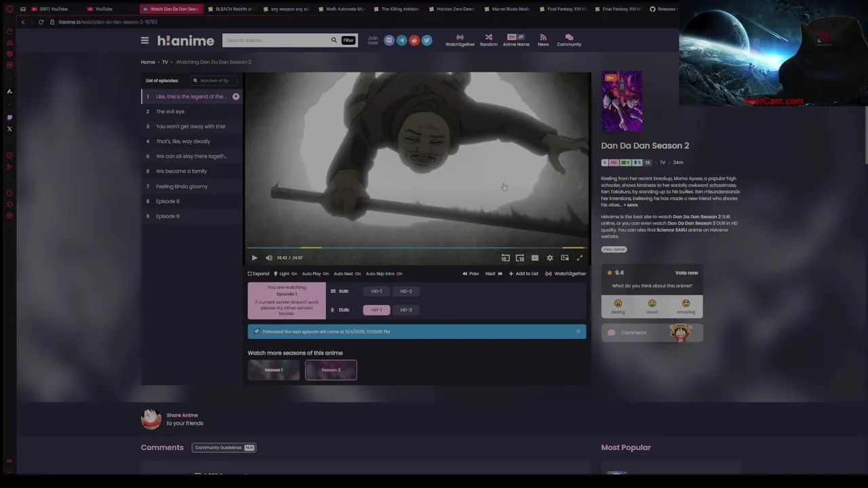Toggle Auto Next On setting
This screenshot has width=868, height=488.
(x=347, y=274)
